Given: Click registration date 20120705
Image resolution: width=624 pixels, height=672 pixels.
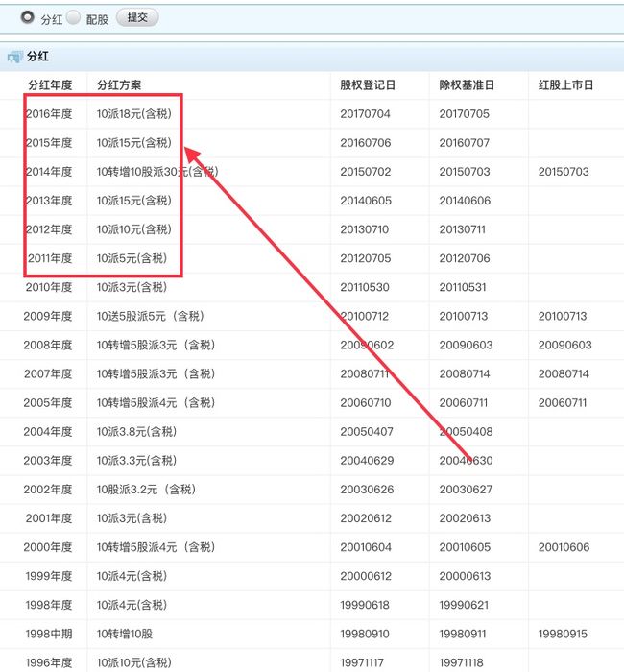Looking at the screenshot, I should coord(366,258).
